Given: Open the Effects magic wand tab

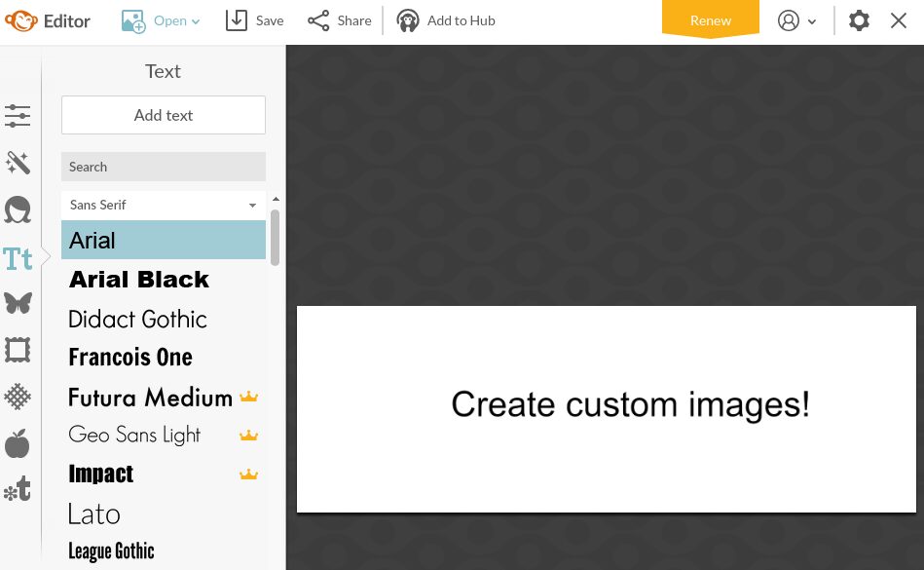Looking at the screenshot, I should tap(18, 163).
